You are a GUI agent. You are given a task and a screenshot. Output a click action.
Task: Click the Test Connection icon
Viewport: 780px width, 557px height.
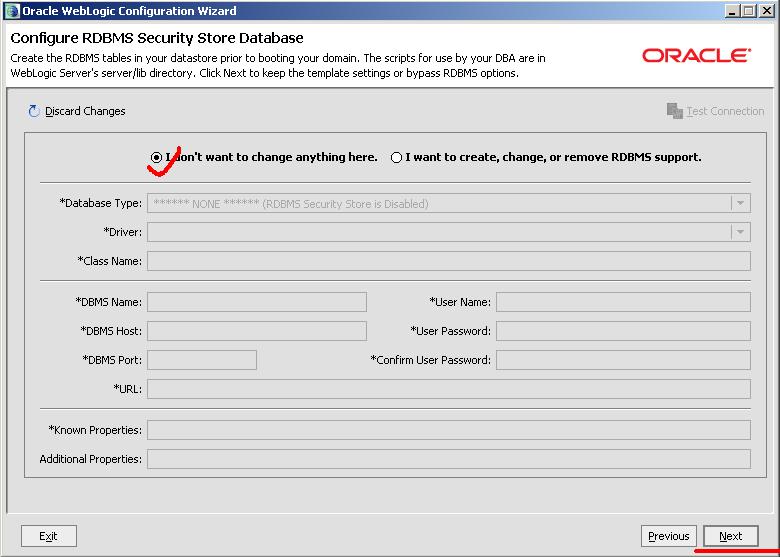click(x=675, y=111)
